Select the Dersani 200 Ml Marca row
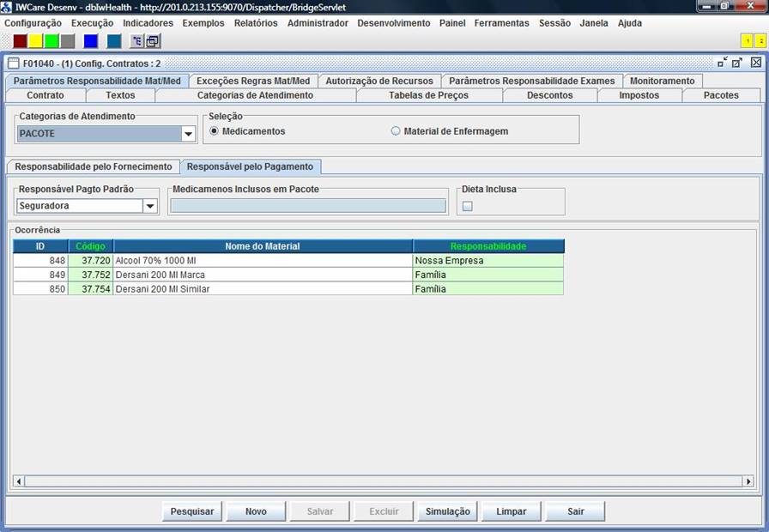769x532 pixels. click(288, 275)
